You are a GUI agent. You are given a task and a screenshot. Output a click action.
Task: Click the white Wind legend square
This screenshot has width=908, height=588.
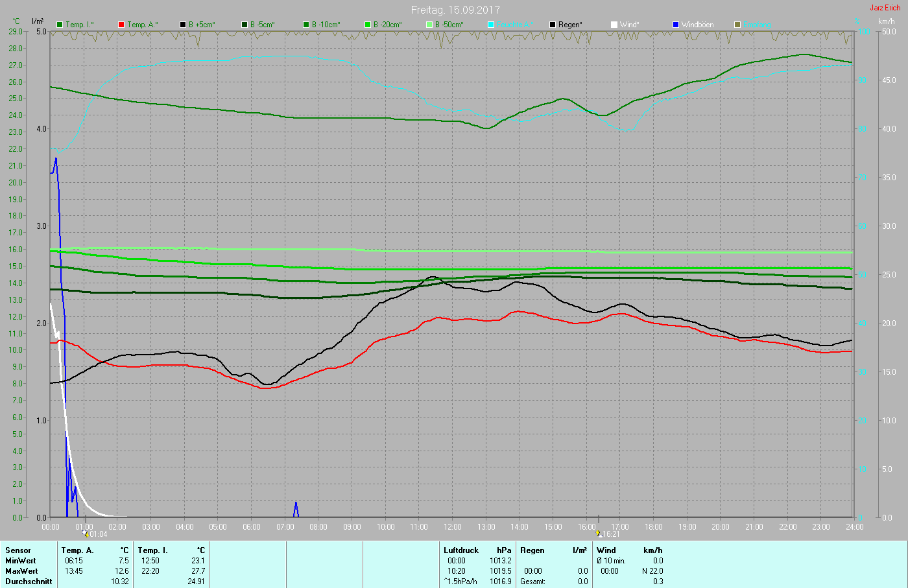point(614,25)
